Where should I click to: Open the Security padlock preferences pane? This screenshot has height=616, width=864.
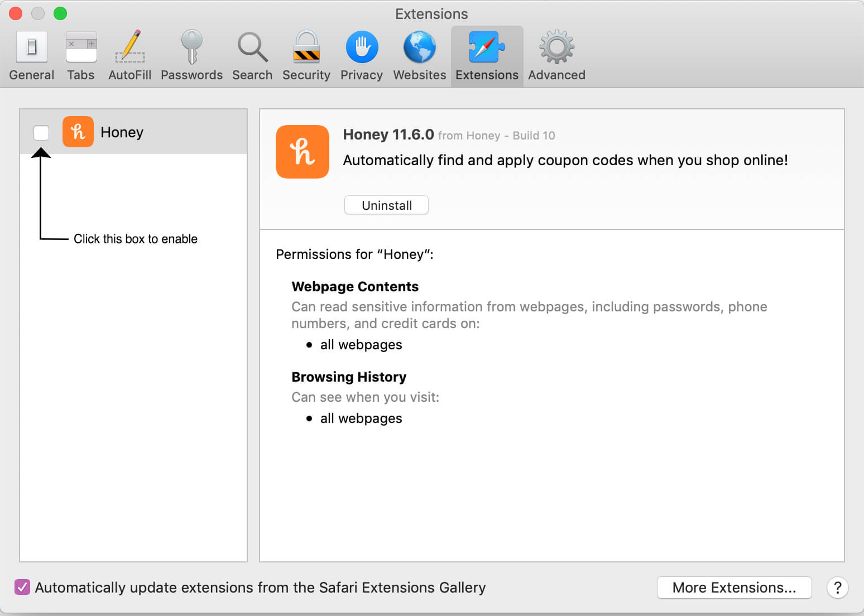pos(306,56)
